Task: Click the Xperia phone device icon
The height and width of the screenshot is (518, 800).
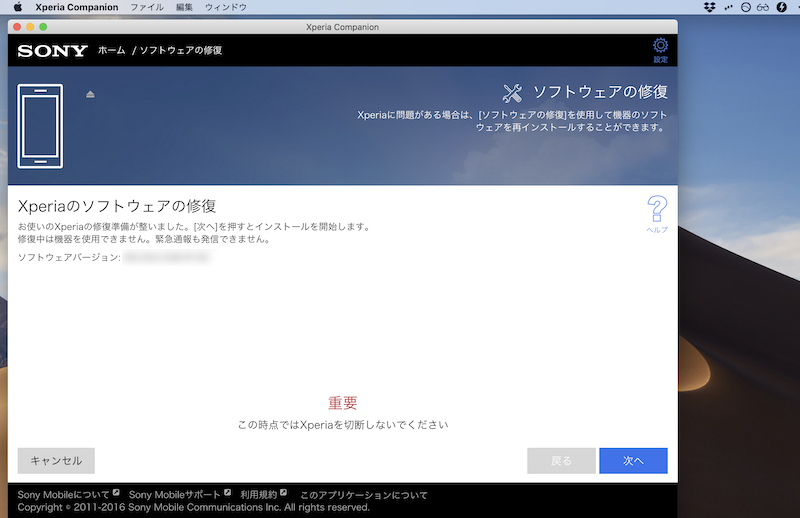Action: tap(40, 126)
